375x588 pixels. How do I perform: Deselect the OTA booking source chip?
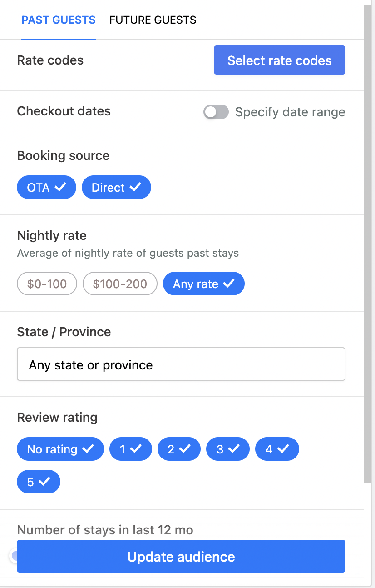click(x=46, y=188)
